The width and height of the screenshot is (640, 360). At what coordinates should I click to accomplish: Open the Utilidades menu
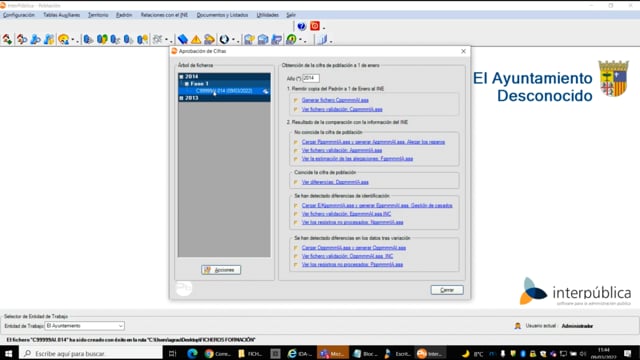(267, 15)
